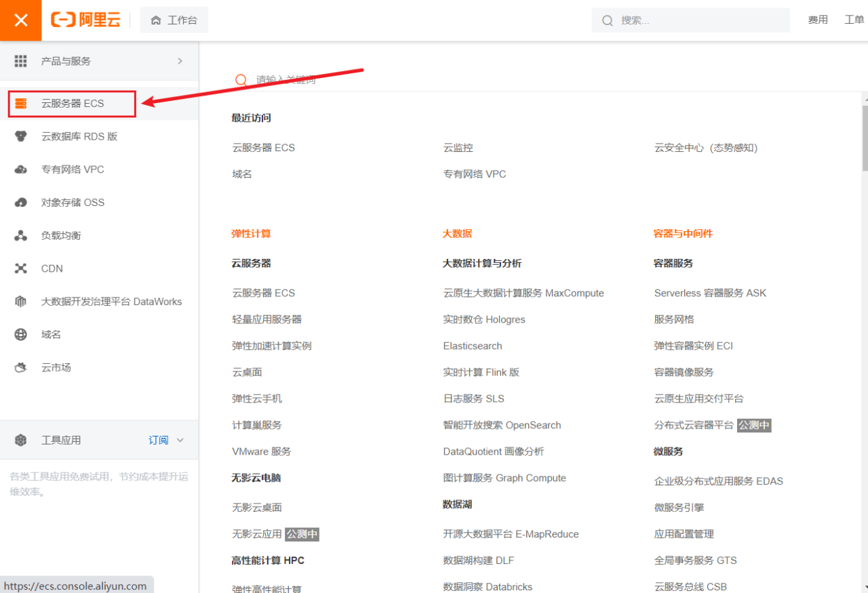Click the 云数据库 RDS 版 sidebar icon
Viewport: 868px width, 593px height.
tap(20, 136)
